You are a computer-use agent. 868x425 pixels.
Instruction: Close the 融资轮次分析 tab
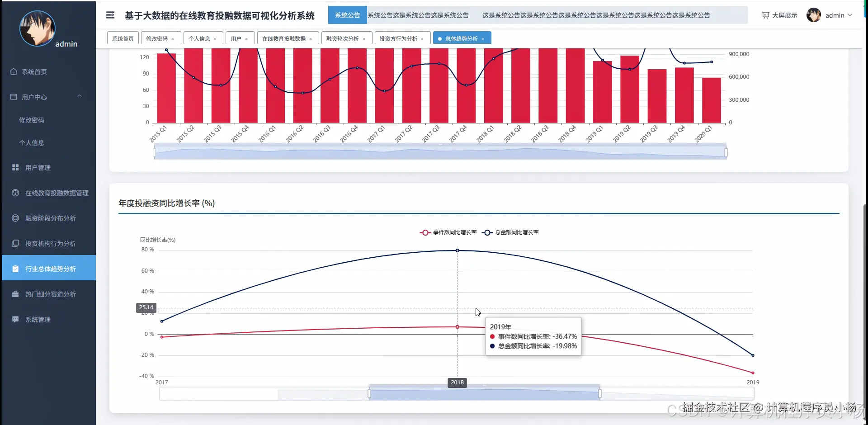364,39
